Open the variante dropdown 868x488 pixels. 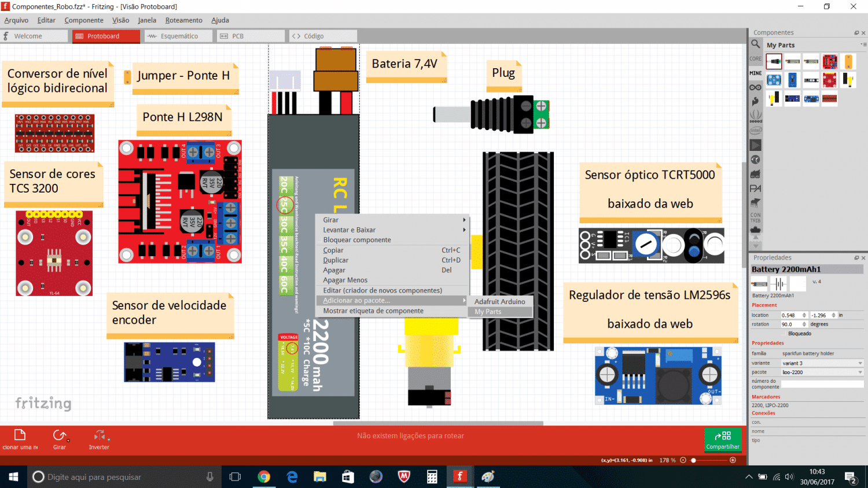[822, 363]
